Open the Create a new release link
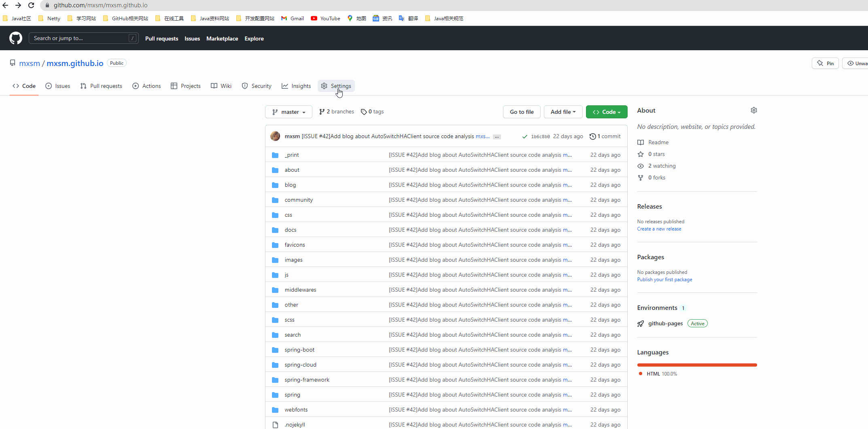This screenshot has width=868, height=429. coord(659,228)
